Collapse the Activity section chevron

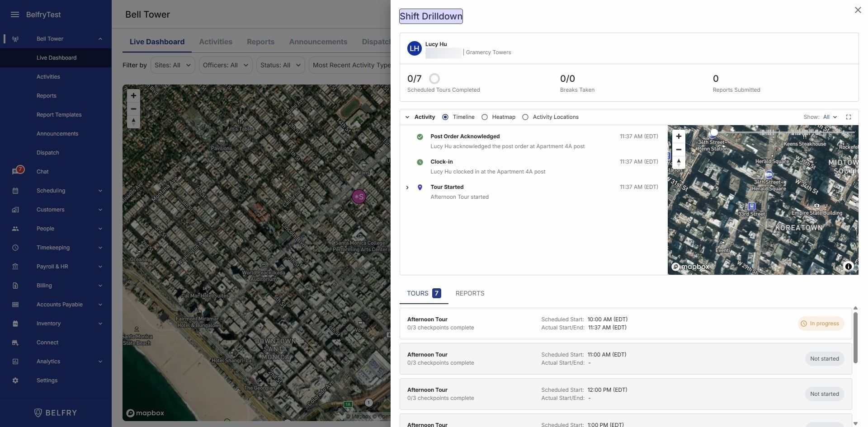click(x=407, y=117)
